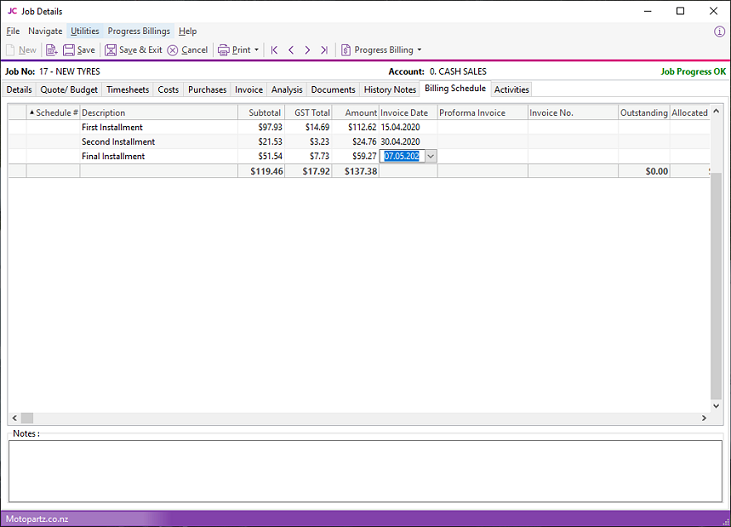Go to the next record arrow
The image size is (731, 527).
(307, 50)
